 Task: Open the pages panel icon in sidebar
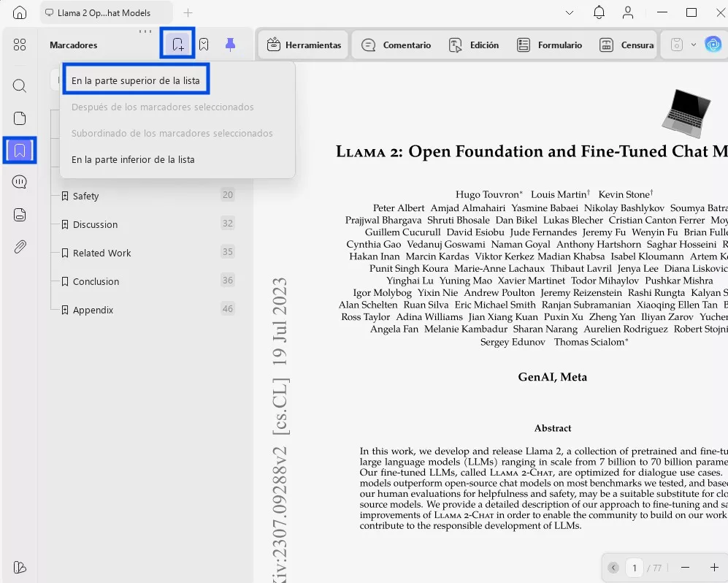tap(20, 118)
